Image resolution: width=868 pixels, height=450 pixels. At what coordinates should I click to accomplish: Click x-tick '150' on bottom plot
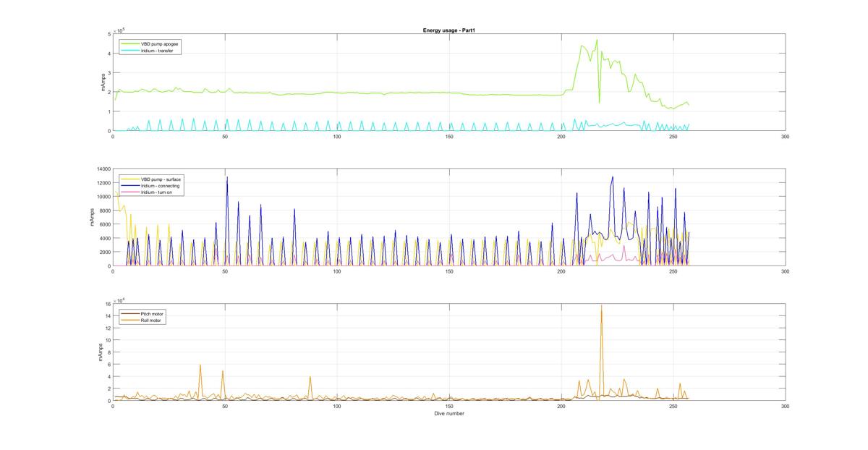point(449,407)
